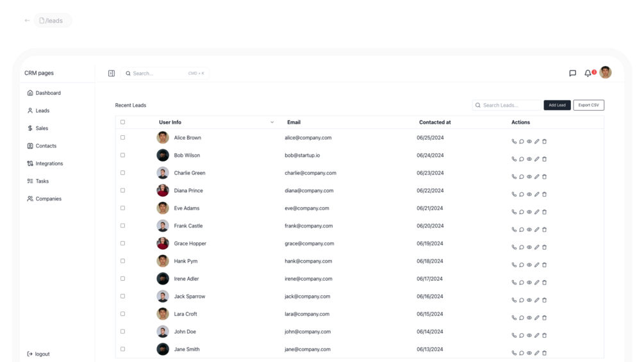Message Diana Prince via chat icon
The image size is (644, 362).
click(522, 194)
